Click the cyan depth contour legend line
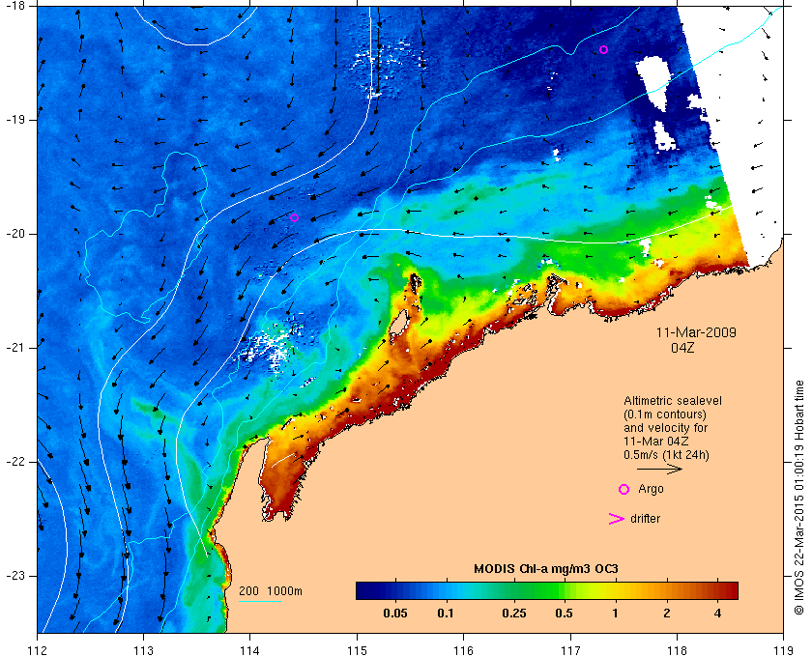The height and width of the screenshot is (657, 812). 260,601
